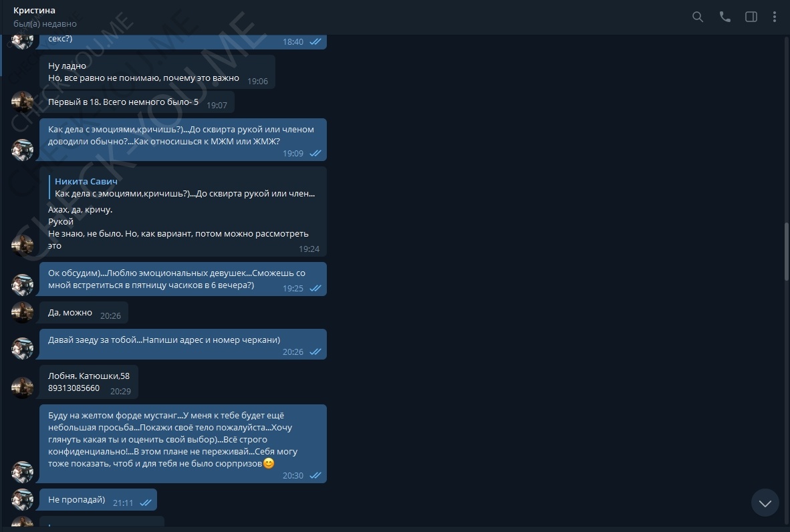Viewport: 790px width, 532px height.
Task: Open search in the chat header
Action: click(x=698, y=17)
